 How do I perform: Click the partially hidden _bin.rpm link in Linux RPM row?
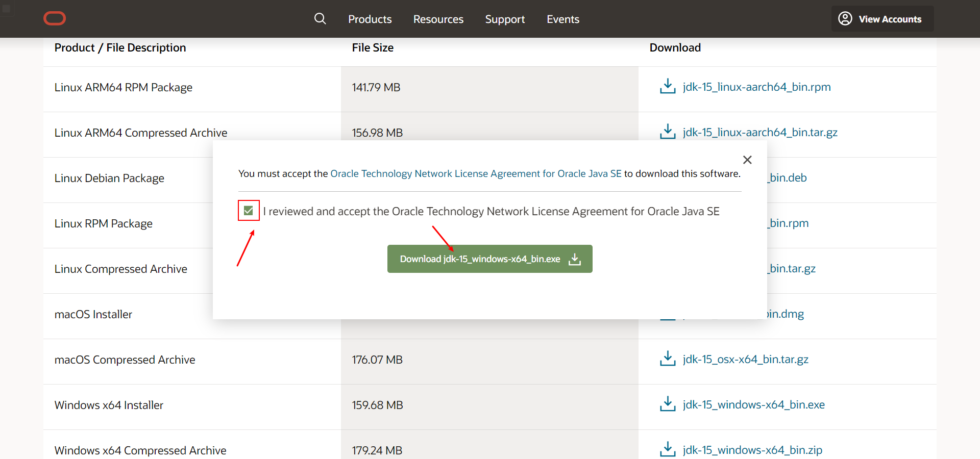point(788,223)
